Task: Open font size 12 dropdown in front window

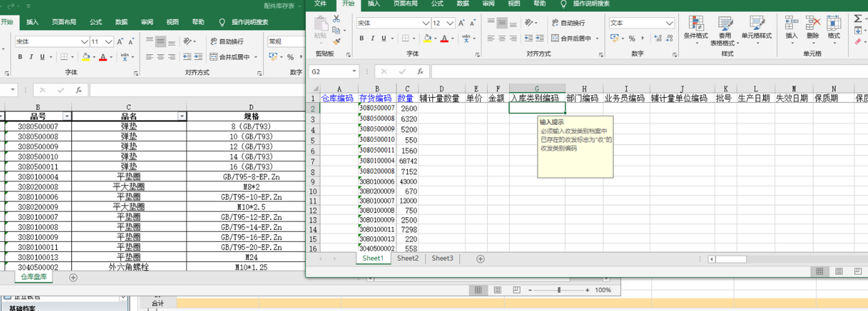Action: [x=450, y=23]
